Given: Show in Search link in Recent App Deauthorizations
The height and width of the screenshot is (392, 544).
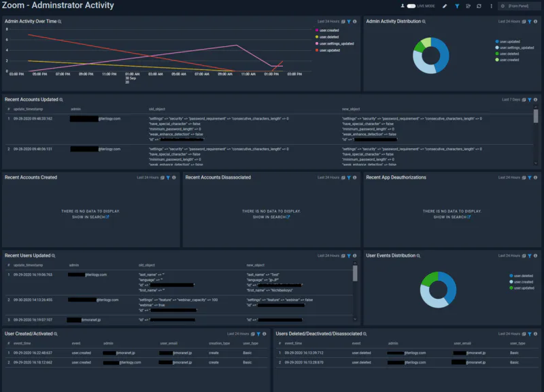Looking at the screenshot, I should [x=452, y=217].
